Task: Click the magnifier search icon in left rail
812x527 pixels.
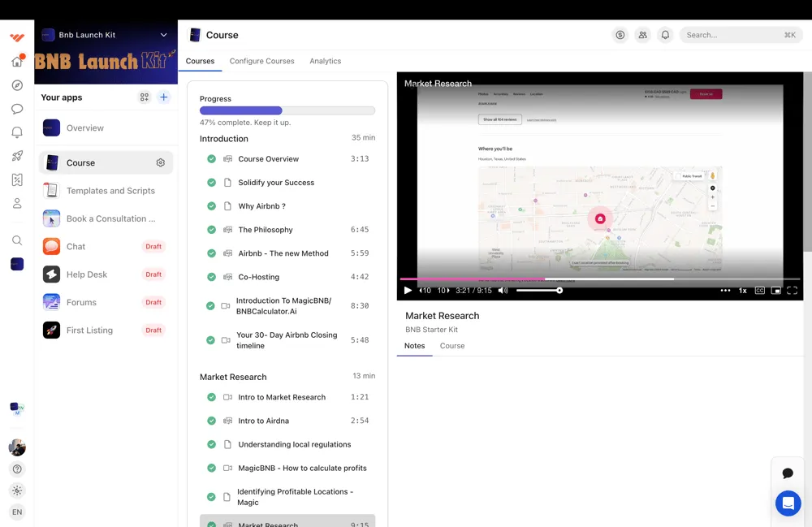Action: pyautogui.click(x=17, y=240)
